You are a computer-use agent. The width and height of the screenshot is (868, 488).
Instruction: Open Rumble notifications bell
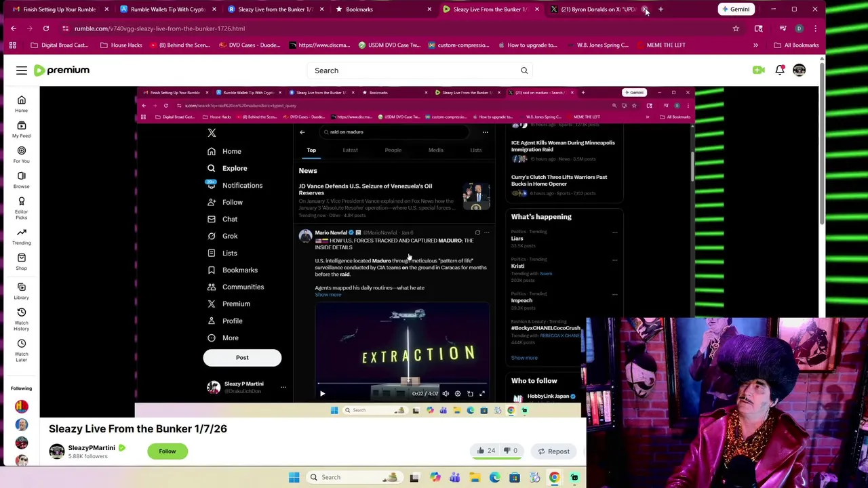pyautogui.click(x=780, y=70)
